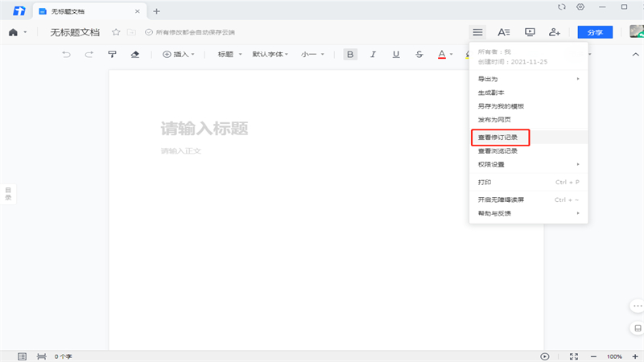This screenshot has height=362, width=644.
Task: Click the floating panel icon at right edge
Action: pyautogui.click(x=637, y=328)
